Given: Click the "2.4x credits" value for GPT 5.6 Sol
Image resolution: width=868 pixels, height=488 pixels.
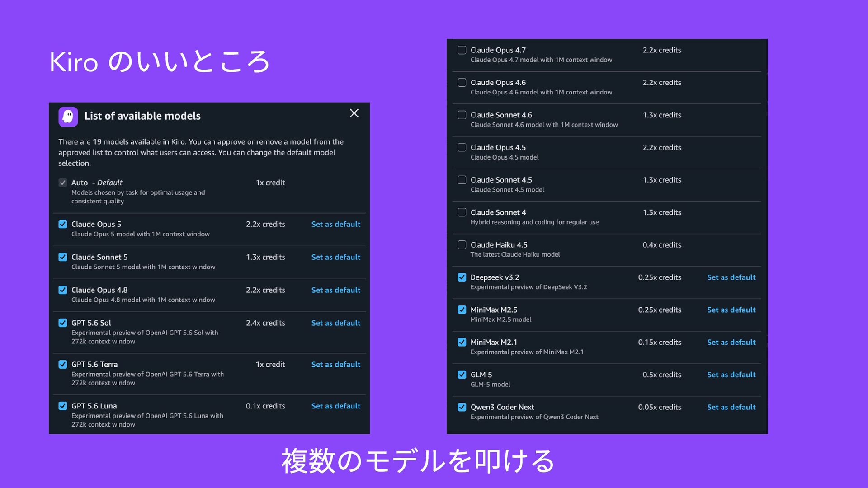Looking at the screenshot, I should tap(265, 323).
